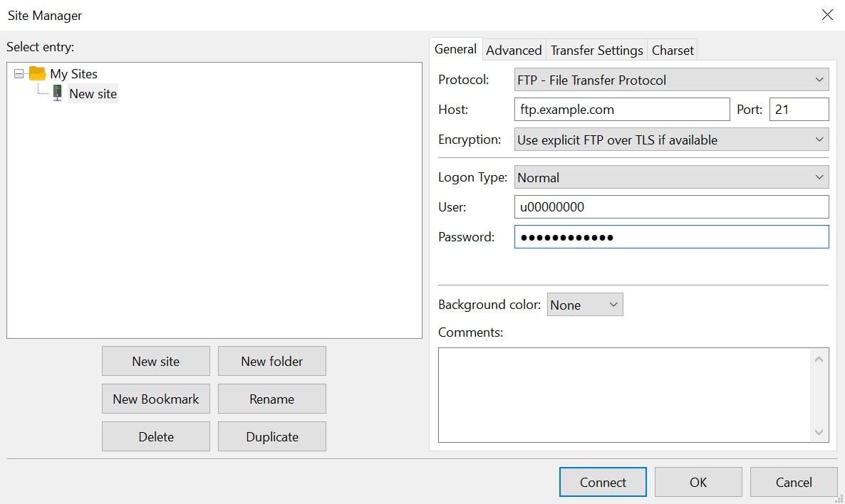Open the Background color dropdown
The height and width of the screenshot is (504, 845).
tap(585, 304)
